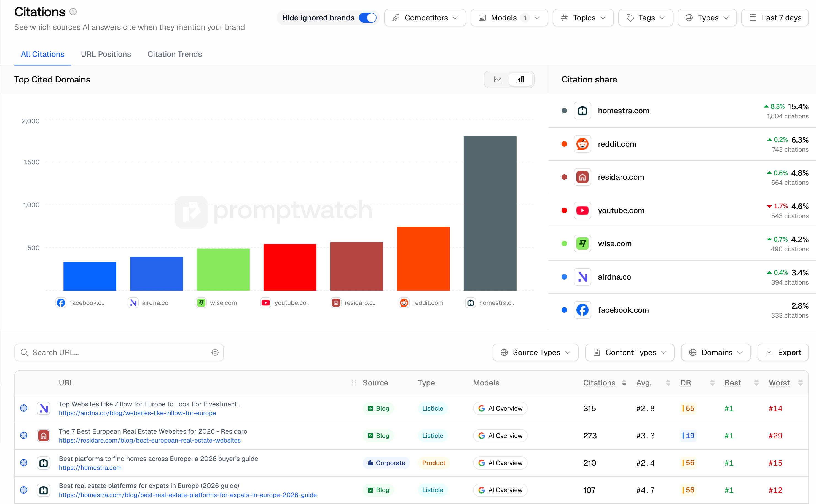The image size is (816, 504).
Task: Click residaro.com logo in Citation share
Action: tap(582, 177)
